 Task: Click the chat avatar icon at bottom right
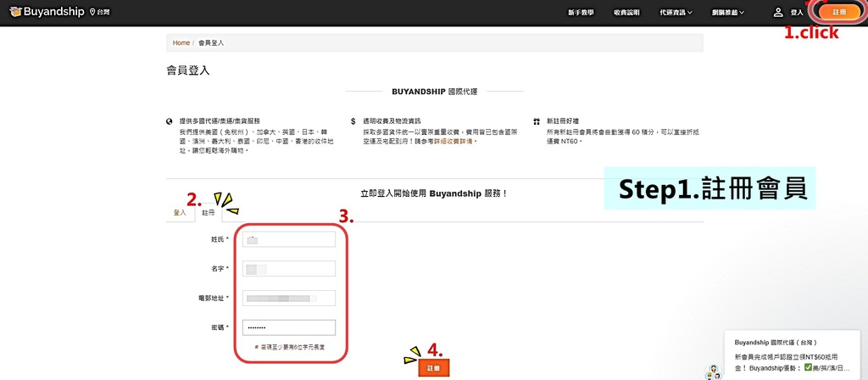click(712, 373)
